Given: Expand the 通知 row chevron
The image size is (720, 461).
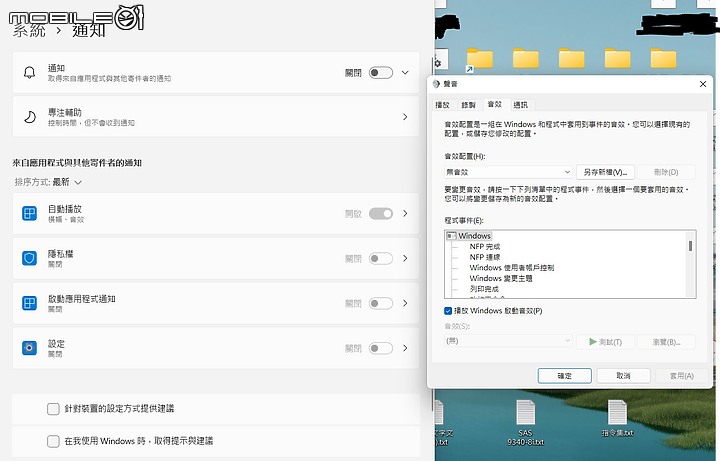Looking at the screenshot, I should [x=405, y=73].
